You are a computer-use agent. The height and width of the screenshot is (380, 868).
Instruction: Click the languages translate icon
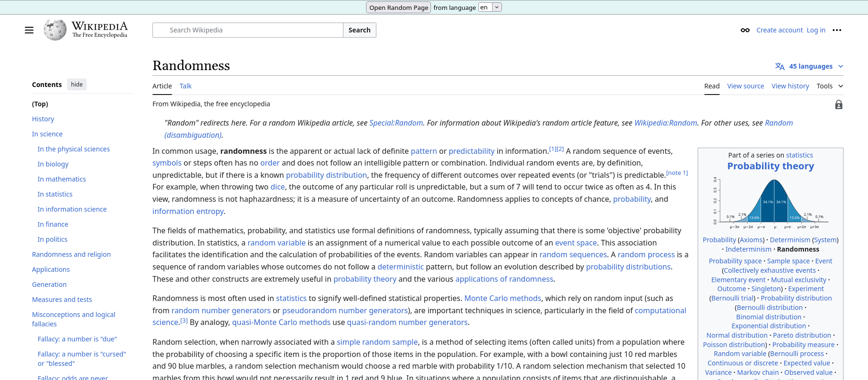[x=780, y=66]
